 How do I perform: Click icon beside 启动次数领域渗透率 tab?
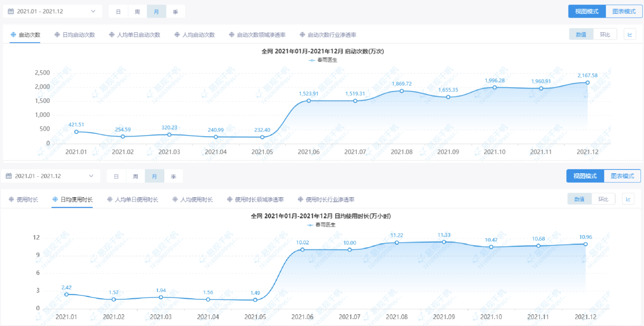pos(231,35)
